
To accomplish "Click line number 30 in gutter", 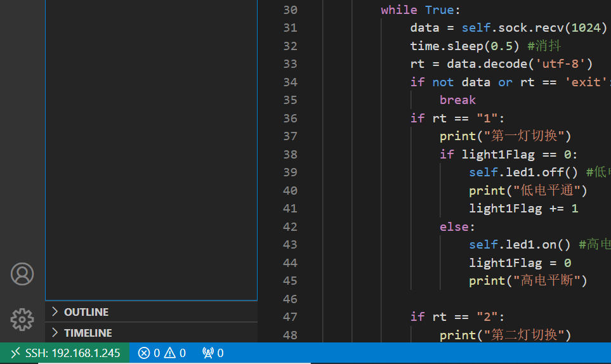I will coord(291,10).
